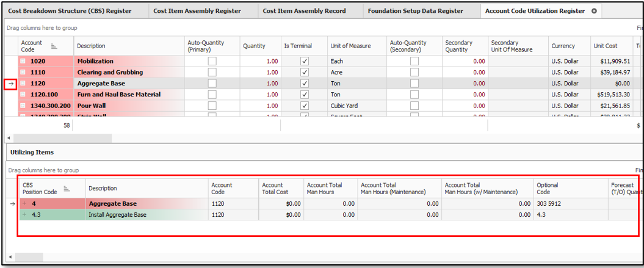The width and height of the screenshot is (644, 268).
Task: Check Auto-Quantity (Secondary) for Clearing and Grubbing
Action: [x=414, y=73]
